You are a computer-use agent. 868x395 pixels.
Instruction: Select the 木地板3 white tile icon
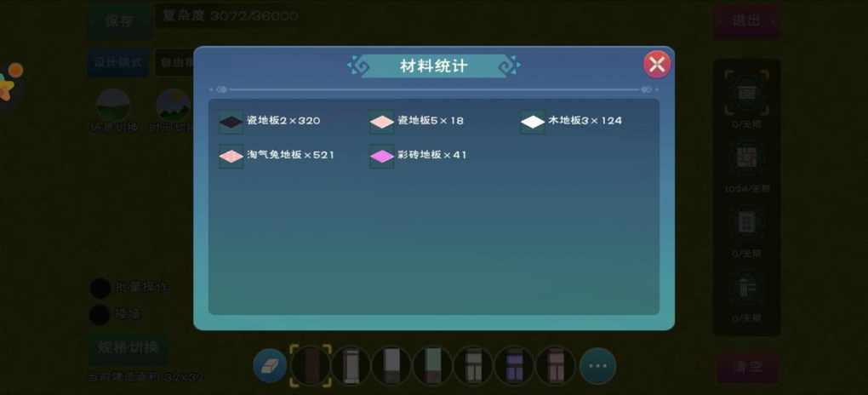533,122
